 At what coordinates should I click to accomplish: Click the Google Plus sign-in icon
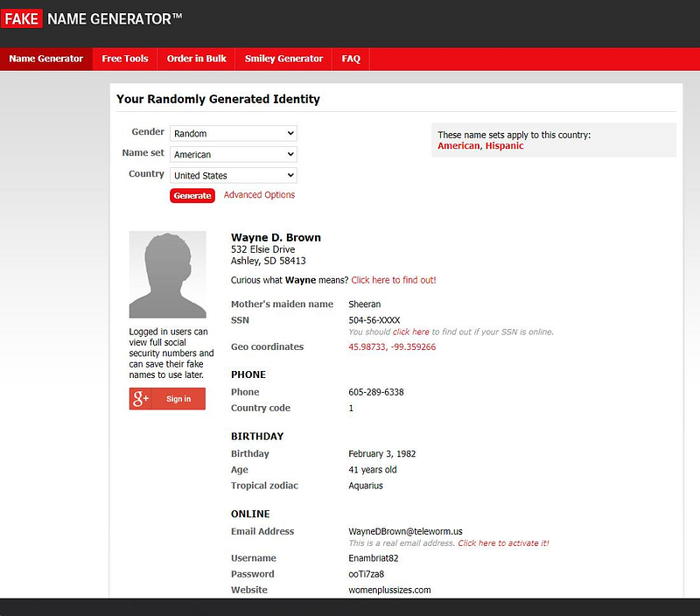pyautogui.click(x=141, y=399)
